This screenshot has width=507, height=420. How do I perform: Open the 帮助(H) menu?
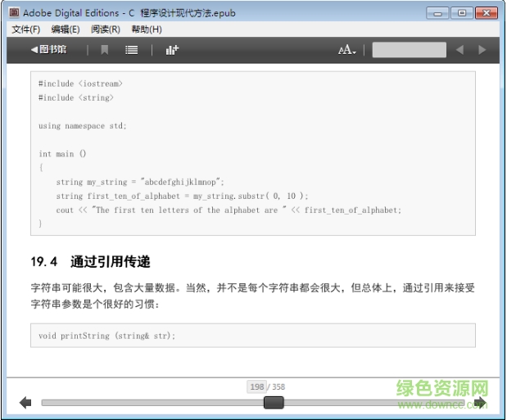(x=147, y=29)
